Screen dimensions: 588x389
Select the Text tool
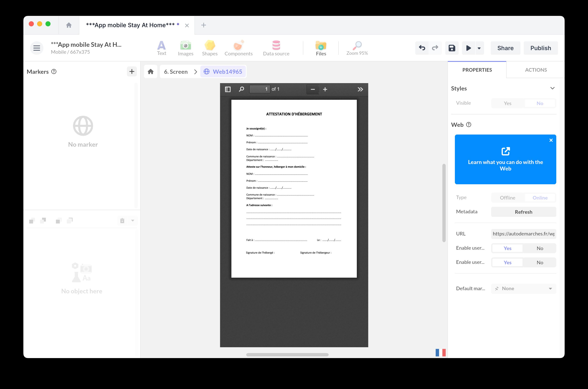[x=162, y=48]
